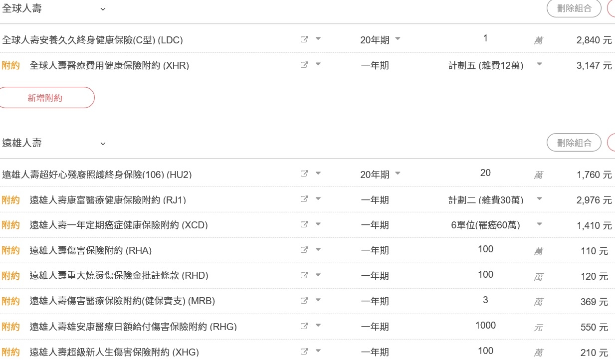Delete the 全球人壽 combination
Image resolution: width=615 pixels, height=364 pixels.
pyautogui.click(x=574, y=8)
